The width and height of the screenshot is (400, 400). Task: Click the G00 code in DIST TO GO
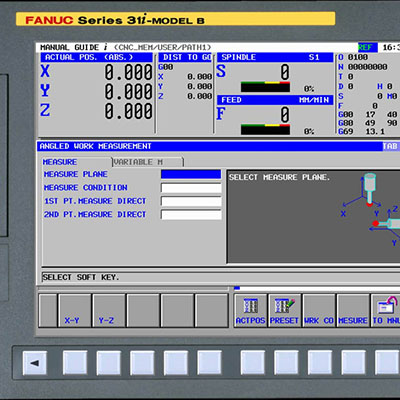coord(166,67)
